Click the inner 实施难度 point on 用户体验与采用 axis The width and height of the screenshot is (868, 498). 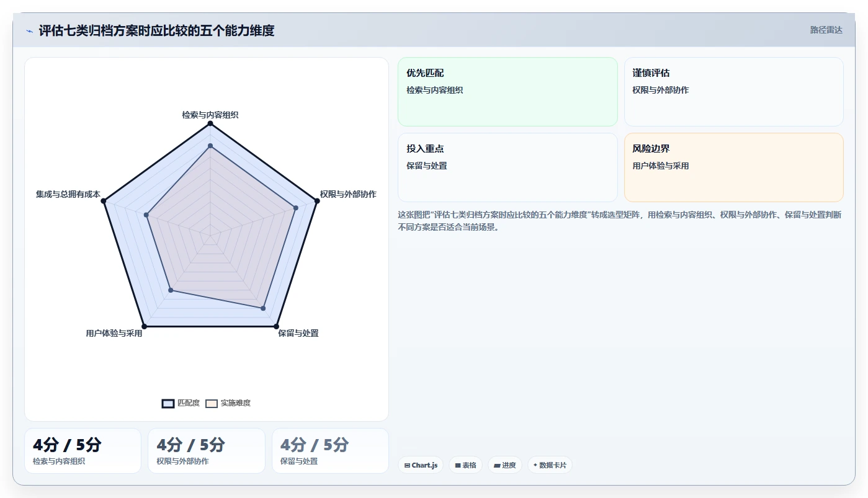coord(171,290)
